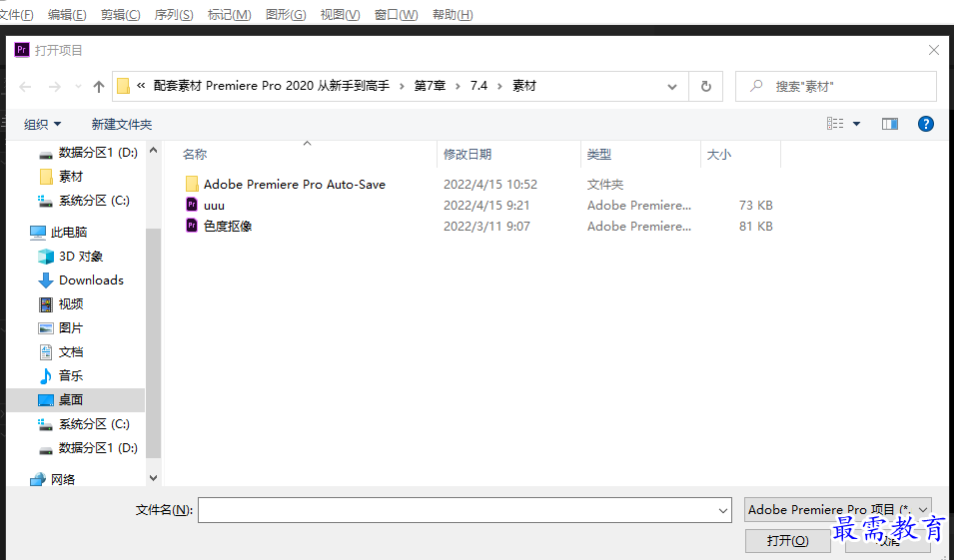Open the 序列 menu
954x560 pixels.
point(174,15)
